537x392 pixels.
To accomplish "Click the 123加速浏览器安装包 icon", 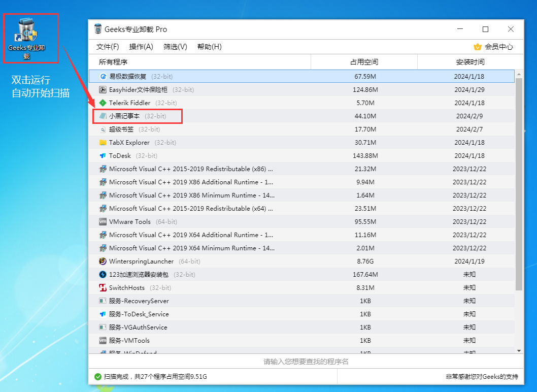I will (x=103, y=275).
